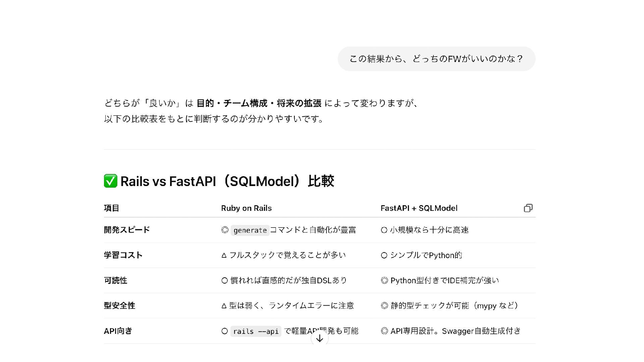This screenshot has width=644, height=362.
Task: Click the cell mentioning Swagger自動生成付き
Action: (450, 331)
